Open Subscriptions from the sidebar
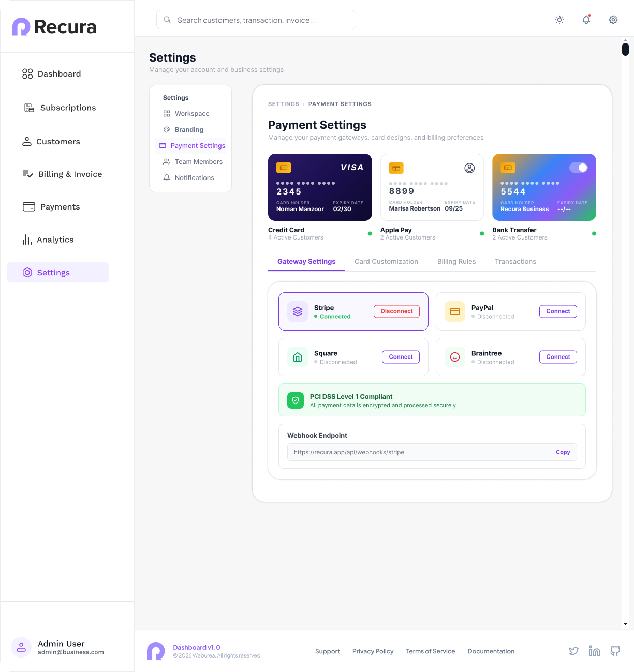The image size is (634, 672). coord(60,108)
